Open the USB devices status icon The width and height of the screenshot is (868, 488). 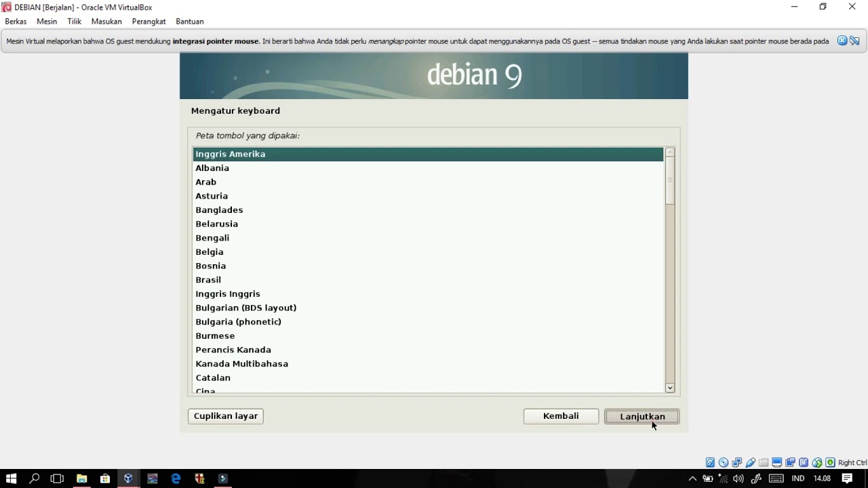pyautogui.click(x=750, y=463)
